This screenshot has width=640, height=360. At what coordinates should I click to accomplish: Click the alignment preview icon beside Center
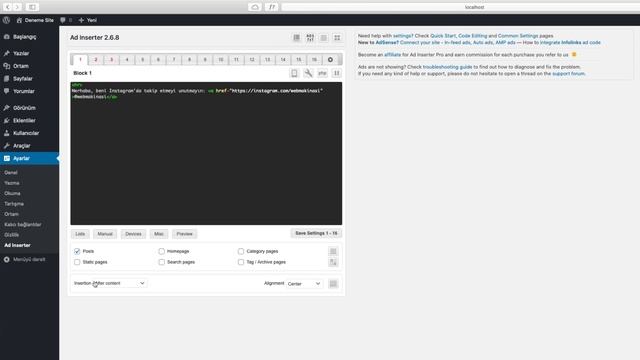tap(333, 284)
